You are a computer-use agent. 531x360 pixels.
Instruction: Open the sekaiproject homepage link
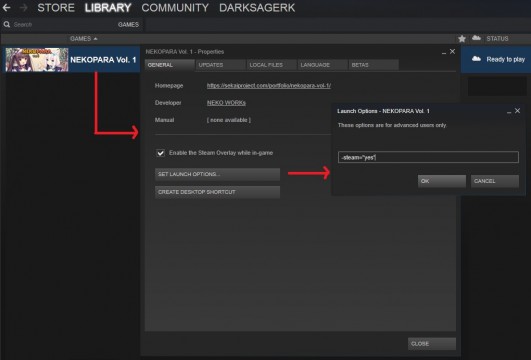[x=269, y=86]
